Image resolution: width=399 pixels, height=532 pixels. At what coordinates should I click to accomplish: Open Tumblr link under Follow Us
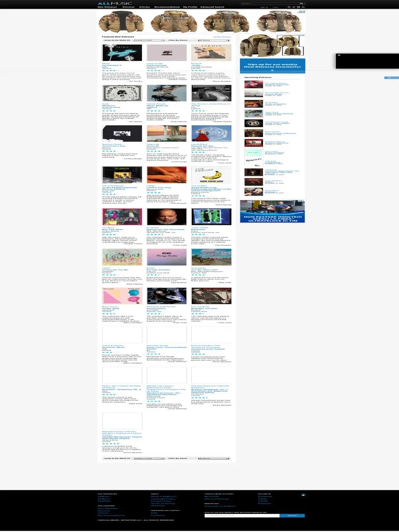(262, 501)
